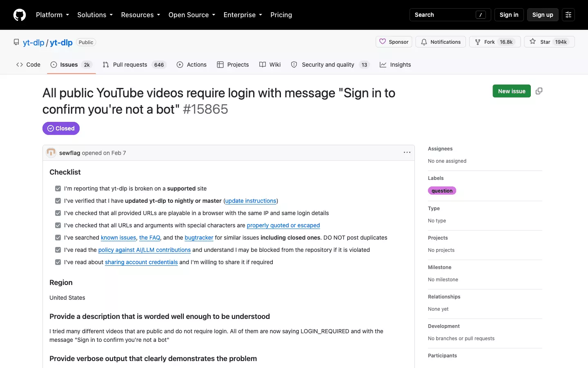
Task: Click the Sign up button
Action: 543,15
